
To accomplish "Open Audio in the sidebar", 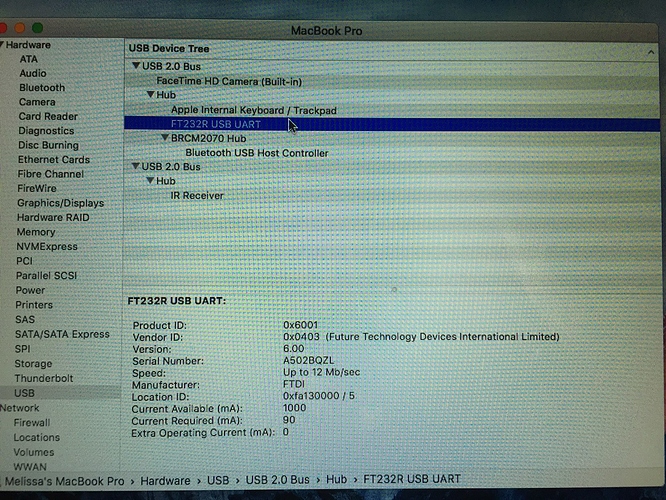I will (33, 73).
